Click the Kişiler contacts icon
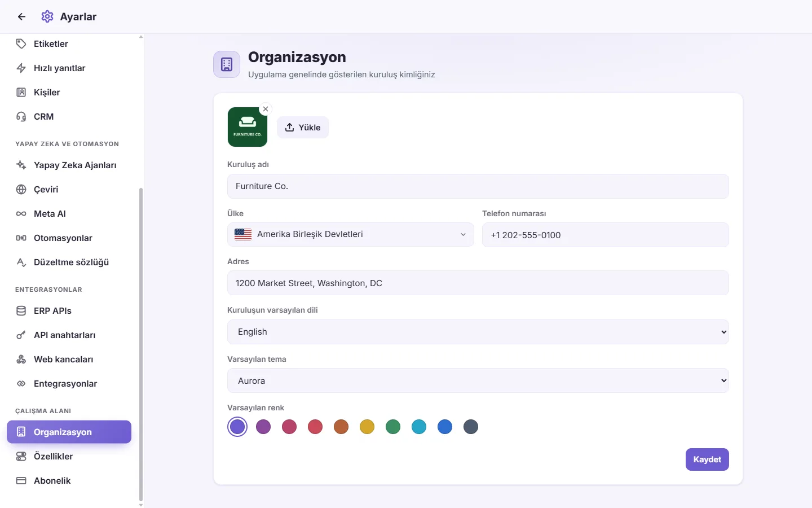The height and width of the screenshot is (508, 812). coord(21,93)
